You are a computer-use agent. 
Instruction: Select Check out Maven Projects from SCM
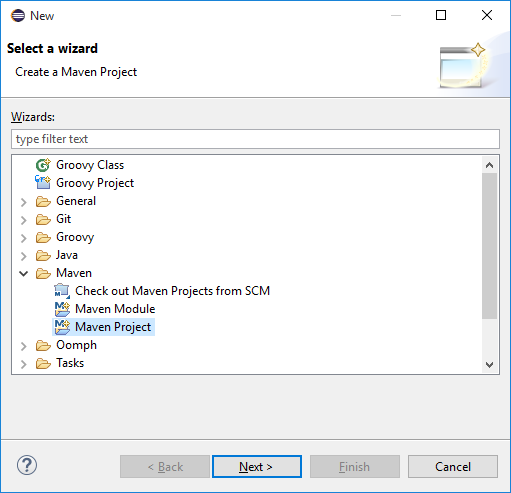pos(172,291)
